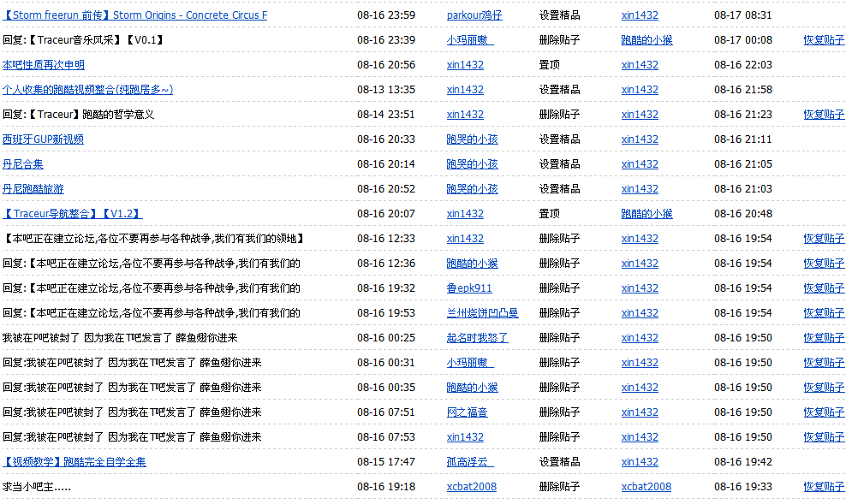
Task: Select the operation time 08-16 21:11
Action: tap(742, 139)
